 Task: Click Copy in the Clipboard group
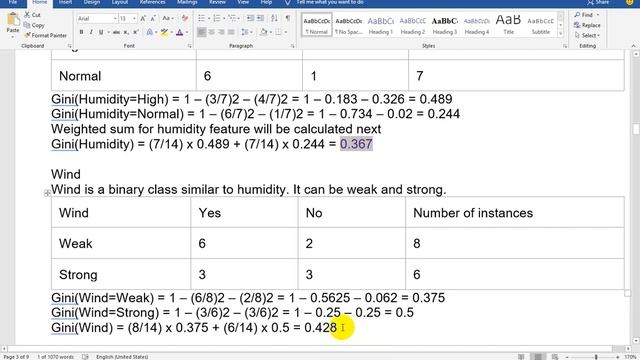34,25
